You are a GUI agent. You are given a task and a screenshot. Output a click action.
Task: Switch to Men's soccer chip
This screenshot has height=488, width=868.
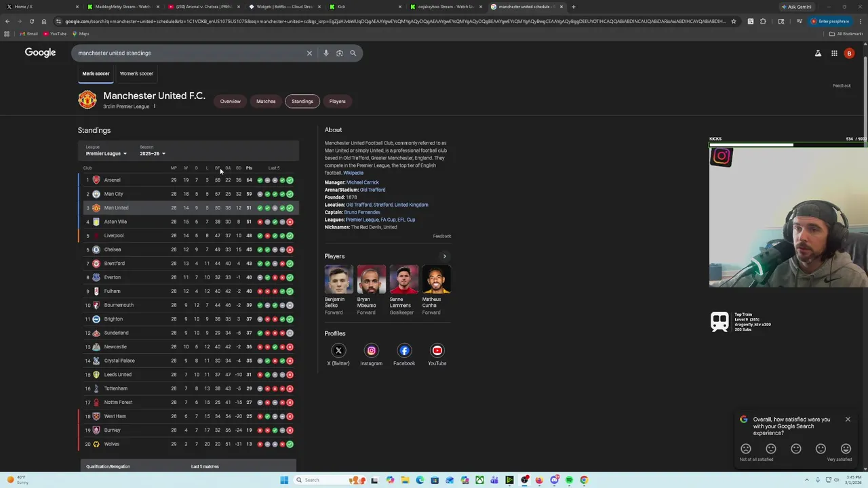pyautogui.click(x=96, y=73)
